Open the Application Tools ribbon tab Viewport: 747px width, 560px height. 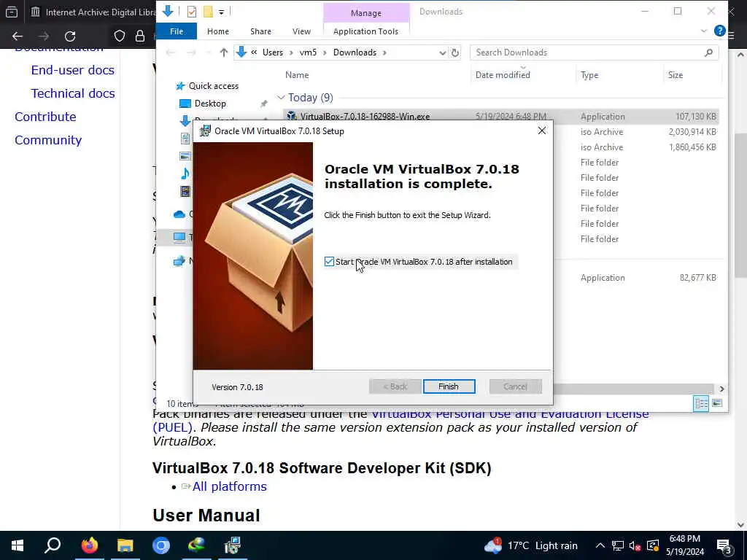(x=365, y=31)
